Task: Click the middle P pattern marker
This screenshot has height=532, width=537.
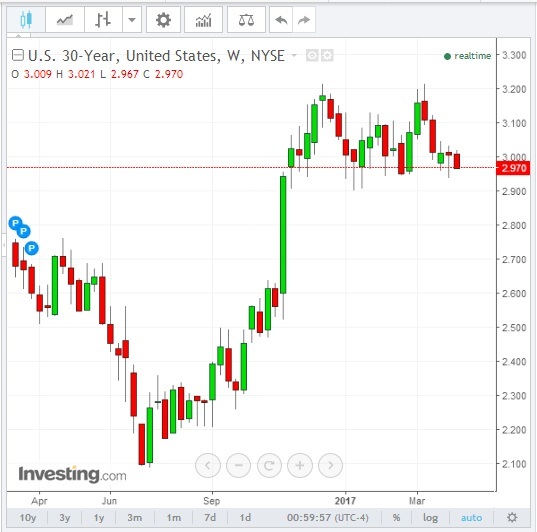Action: pyautogui.click(x=24, y=231)
